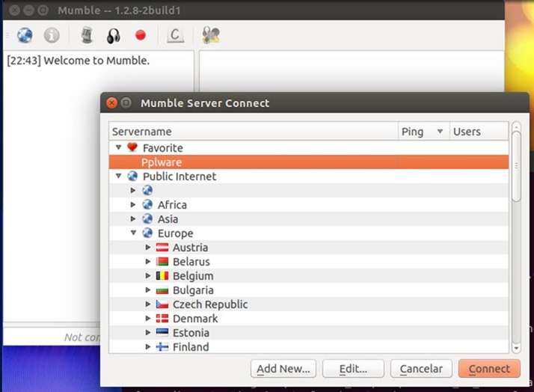Sort by the Users column header
The width and height of the screenshot is (534, 392).
coord(479,132)
